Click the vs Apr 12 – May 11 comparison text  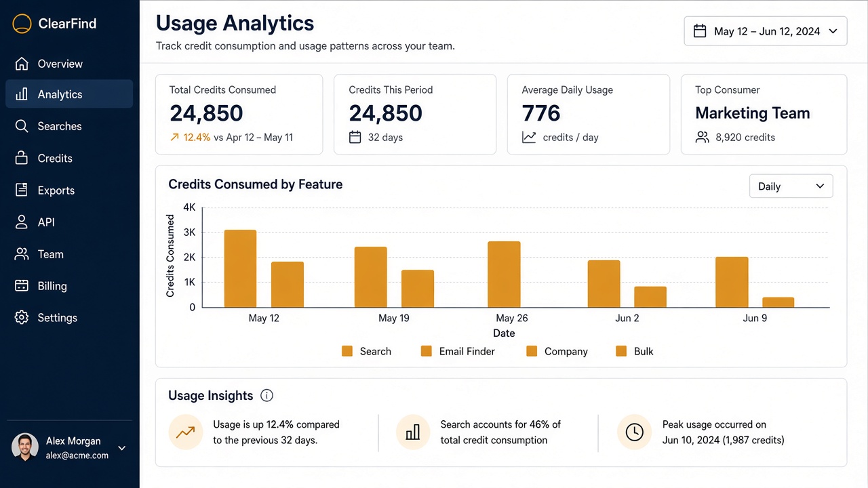[x=254, y=137]
